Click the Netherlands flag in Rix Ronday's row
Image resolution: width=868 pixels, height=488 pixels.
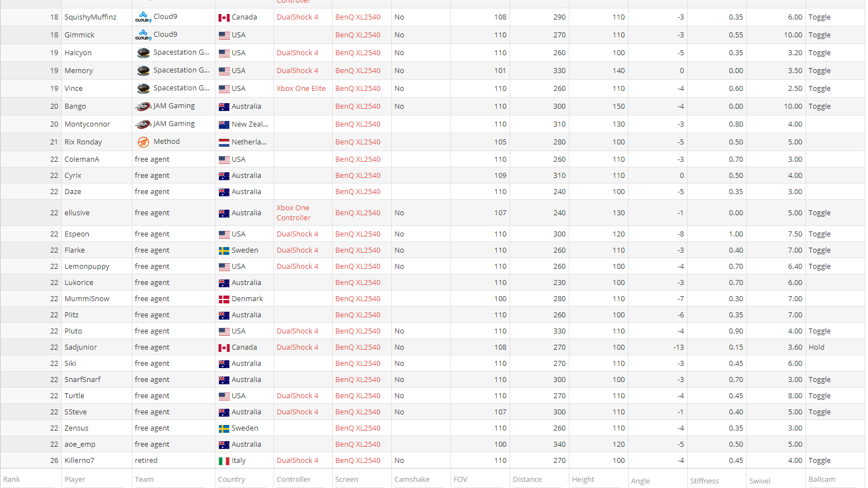pos(224,143)
